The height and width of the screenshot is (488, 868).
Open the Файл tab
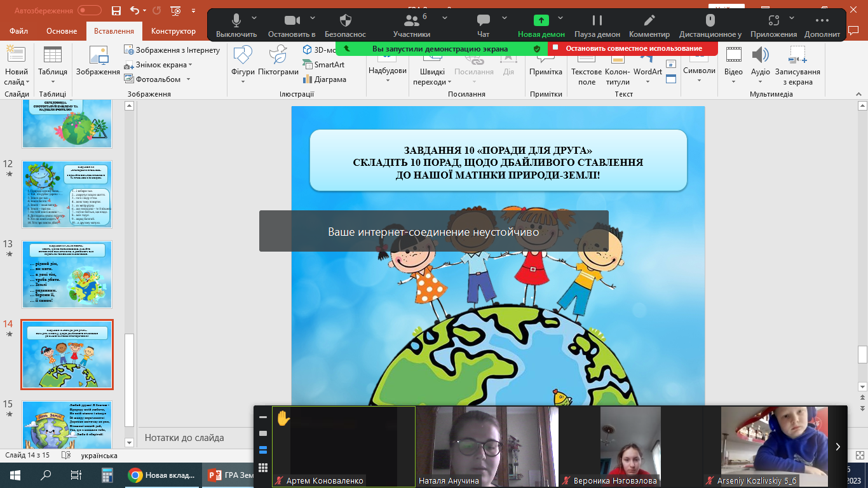coord(19,31)
